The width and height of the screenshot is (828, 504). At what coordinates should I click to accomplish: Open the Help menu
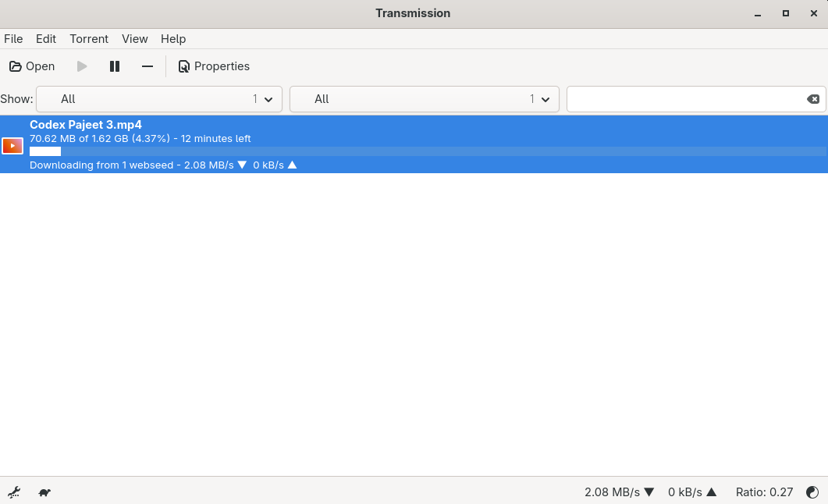click(173, 39)
